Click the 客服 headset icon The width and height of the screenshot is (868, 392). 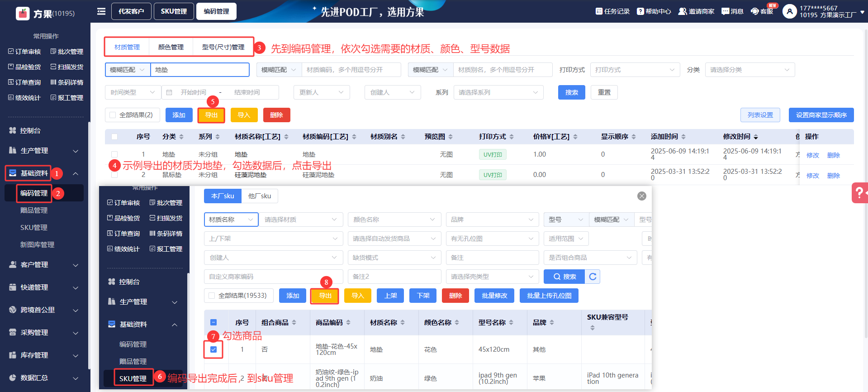pyautogui.click(x=755, y=11)
